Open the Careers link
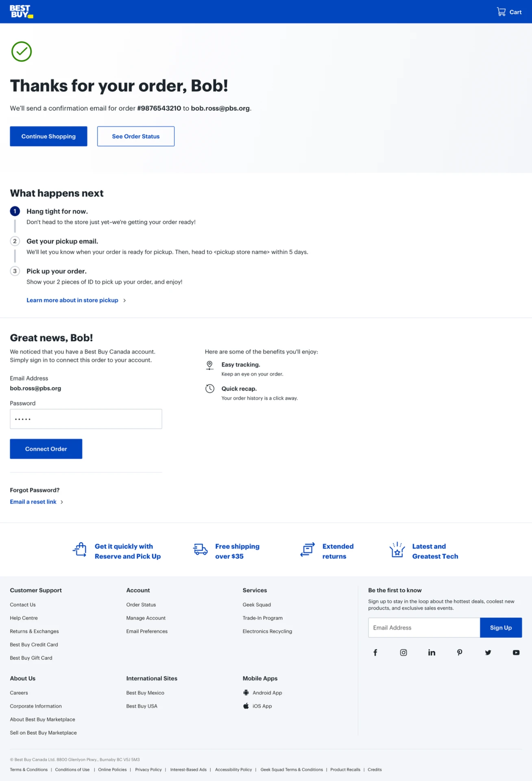 (19, 693)
